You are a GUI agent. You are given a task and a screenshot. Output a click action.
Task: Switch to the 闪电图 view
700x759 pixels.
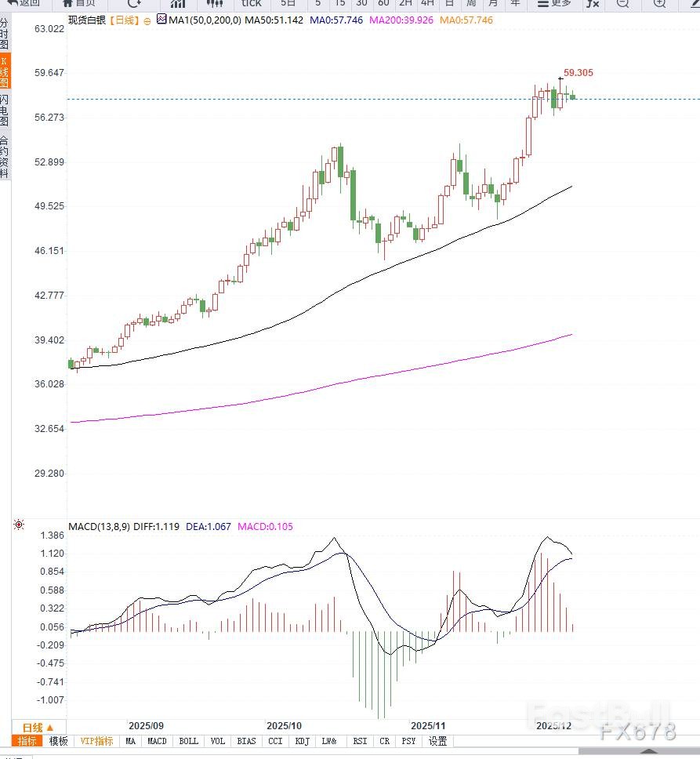pos(5,111)
